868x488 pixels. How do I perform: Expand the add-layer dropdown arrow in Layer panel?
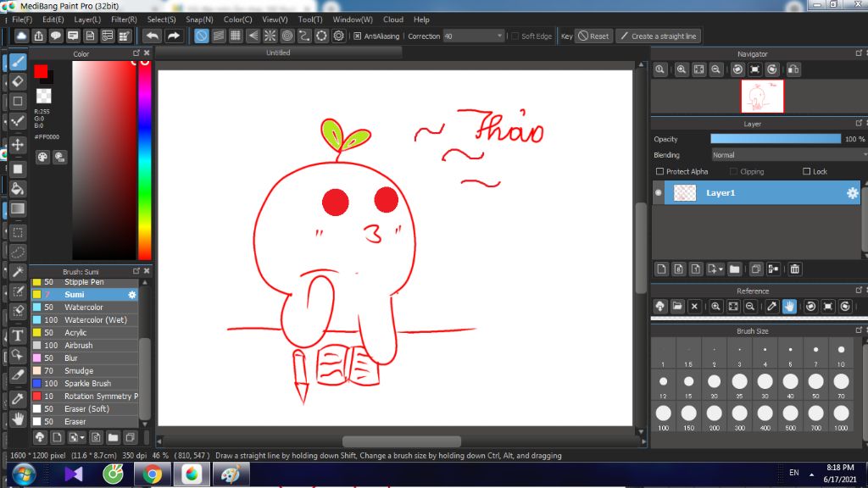[721, 269]
